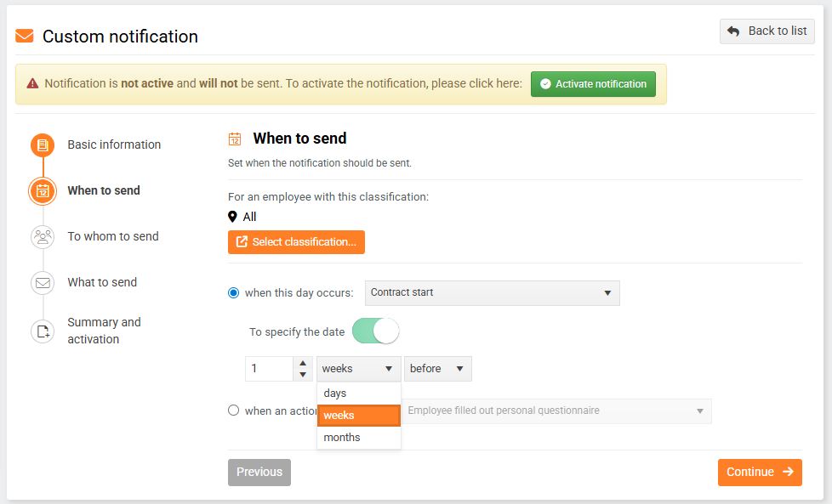832x504 pixels.
Task: Click the What to send envelope icon
Action: pos(43,283)
